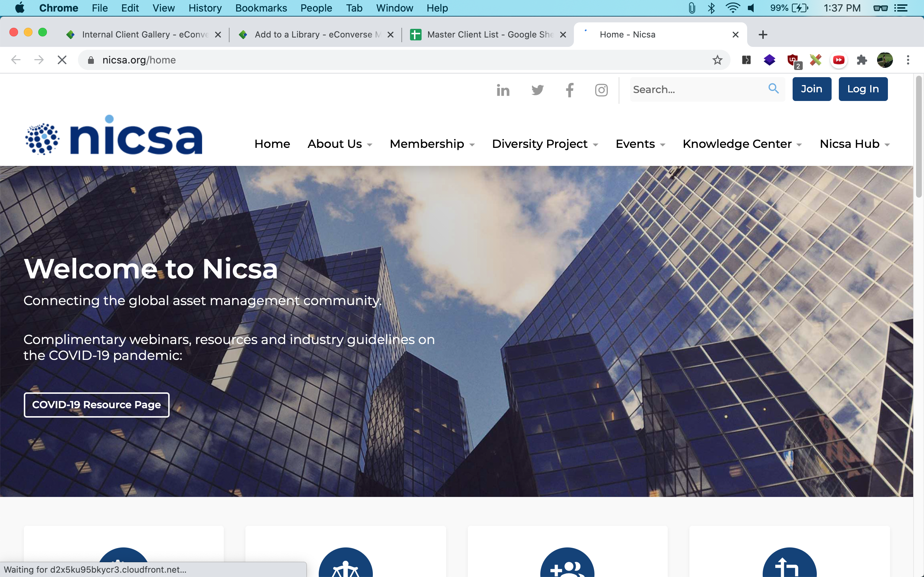Click the Join button
This screenshot has width=924, height=577.
point(811,89)
